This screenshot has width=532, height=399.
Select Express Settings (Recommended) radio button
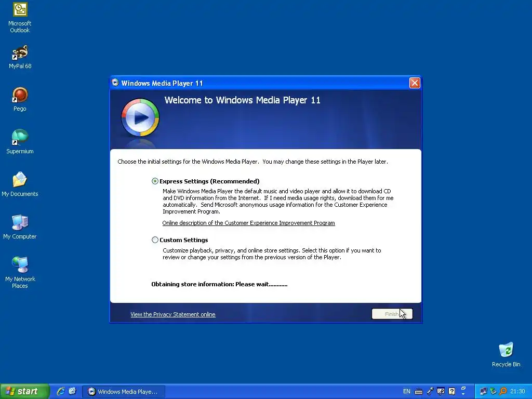tap(155, 181)
